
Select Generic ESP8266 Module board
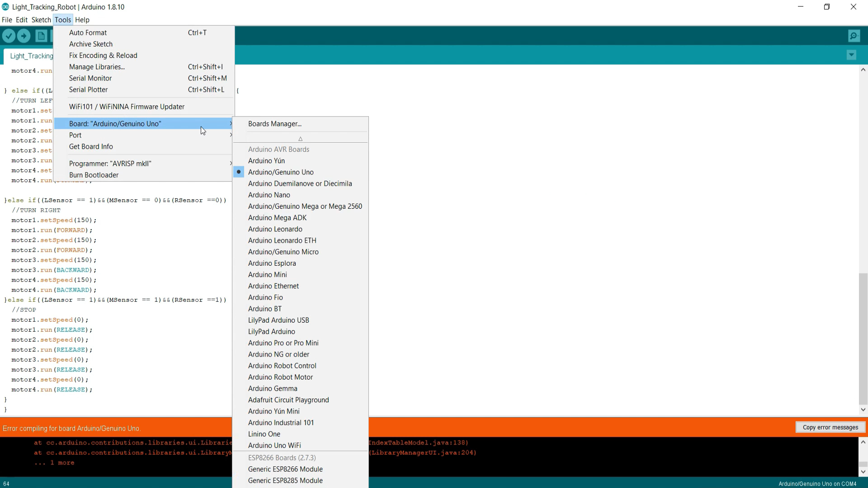pyautogui.click(x=300, y=469)
